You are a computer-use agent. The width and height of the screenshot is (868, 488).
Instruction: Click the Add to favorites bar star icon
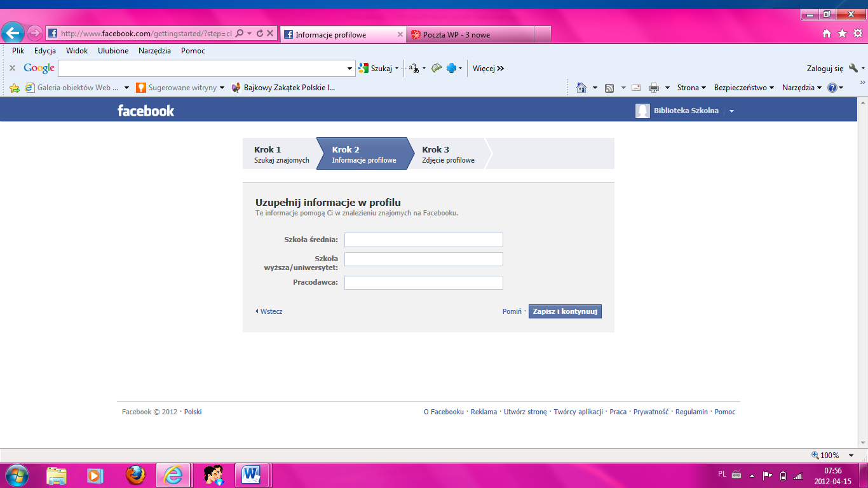[x=14, y=88]
